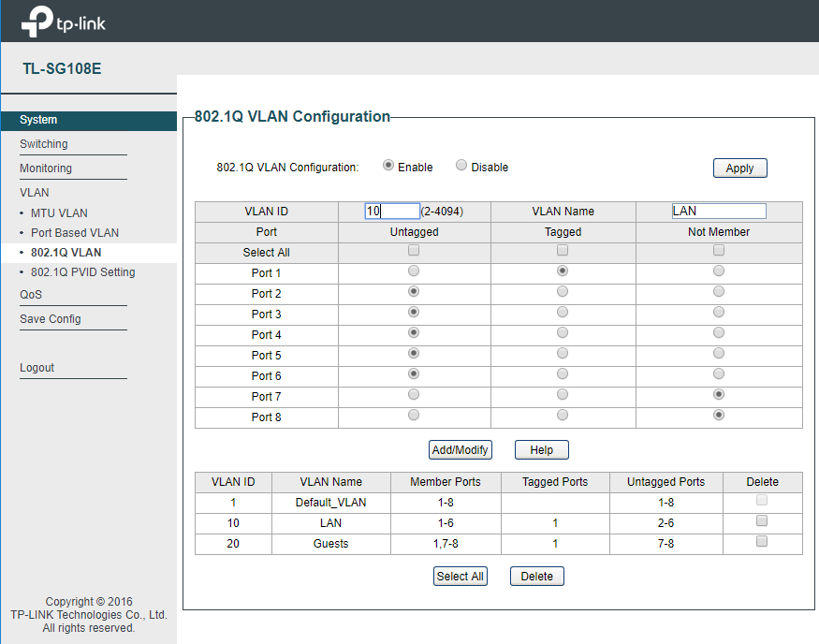Set Port 8 to Not Member
The width and height of the screenshot is (819, 644).
(719, 416)
